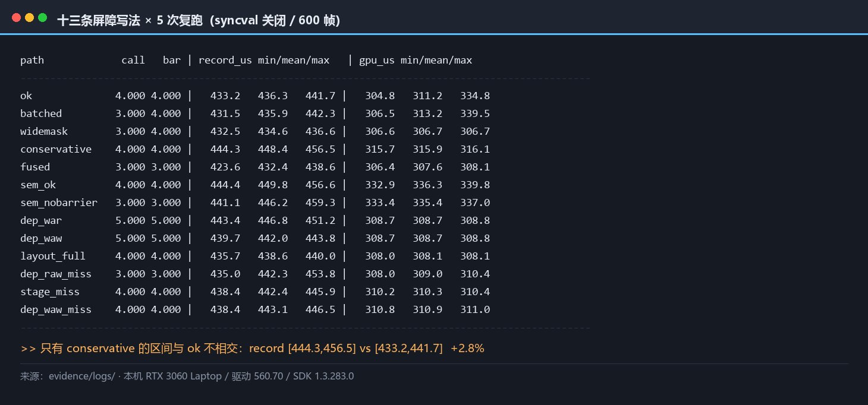
Task: Click gpu max '311.0' in the dep_waw_miss row
Action: [x=475, y=309]
